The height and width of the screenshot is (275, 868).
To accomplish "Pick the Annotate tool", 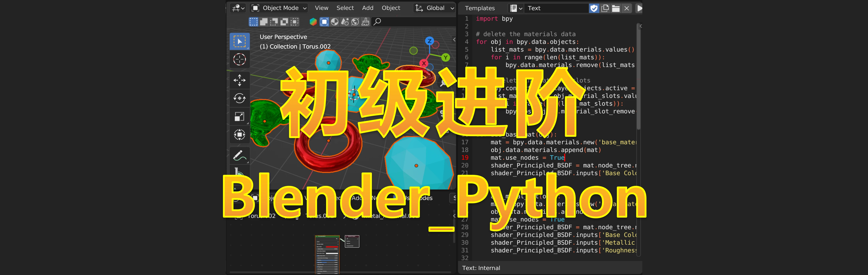I will 239,155.
